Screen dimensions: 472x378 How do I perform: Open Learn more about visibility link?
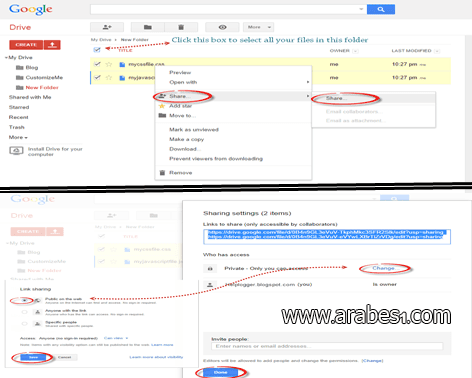(x=156, y=357)
